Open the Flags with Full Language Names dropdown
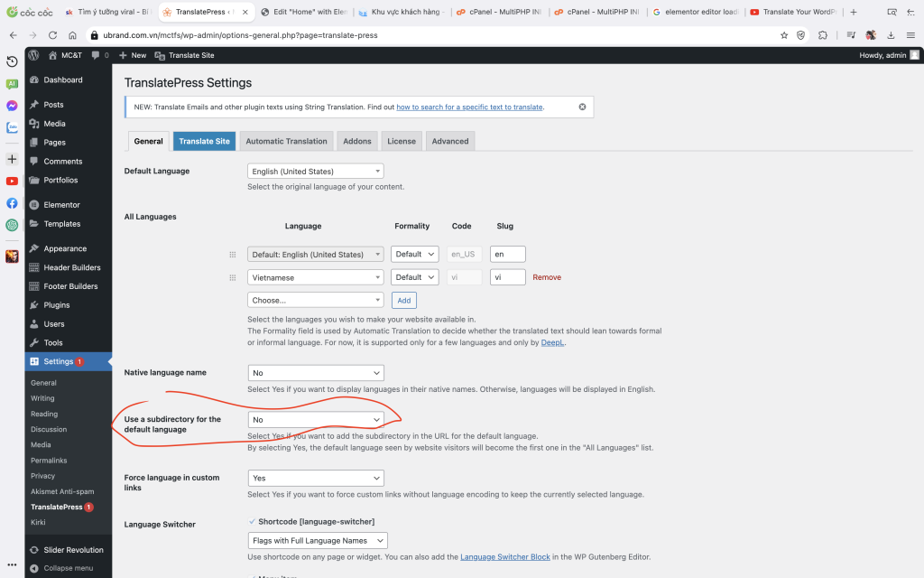The height and width of the screenshot is (578, 924). tap(317, 540)
